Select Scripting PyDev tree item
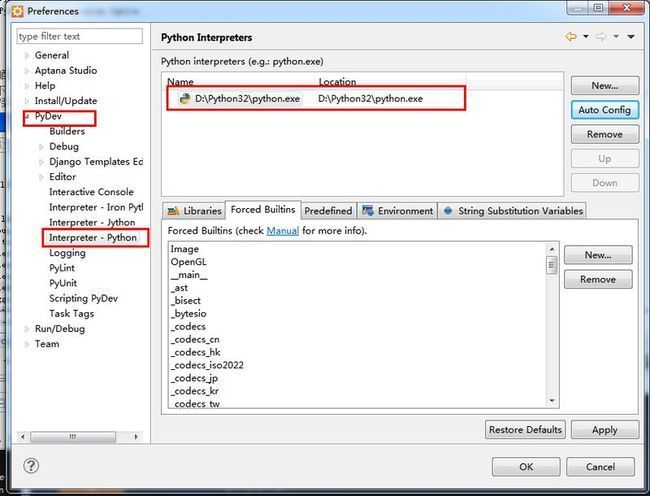This screenshot has width=650, height=496. pos(83,299)
